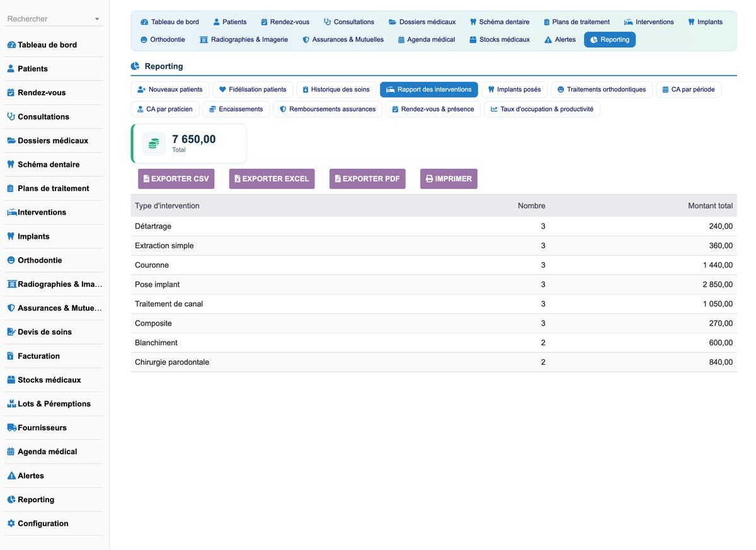This screenshot has width=756, height=550.
Task: Click the Plans de traitement clipboard icon in sidebar
Action: coord(11,188)
